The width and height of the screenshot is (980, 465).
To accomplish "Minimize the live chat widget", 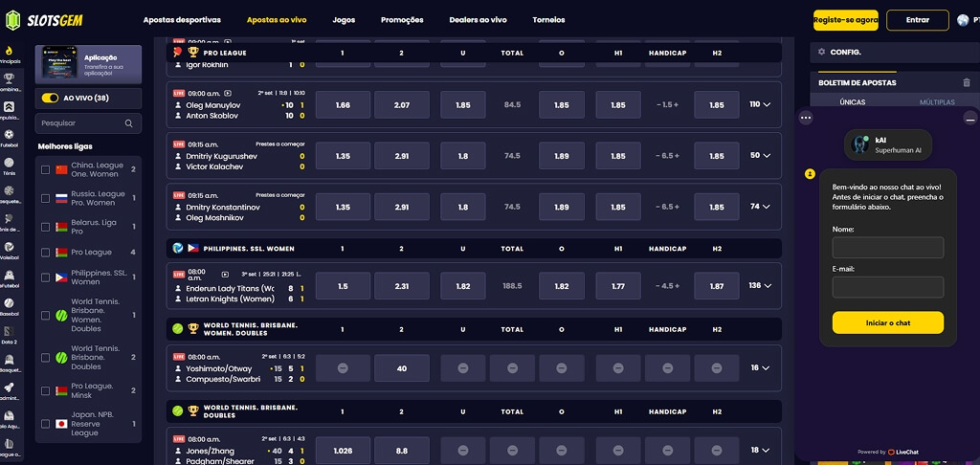I will click(x=970, y=117).
